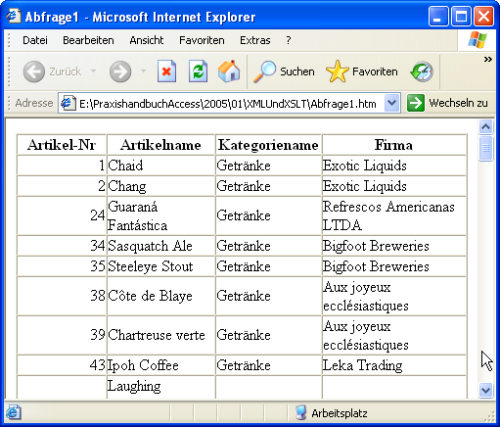Click the vertical scrollbar thumb
This screenshot has width=500, height=427.
coord(486,148)
